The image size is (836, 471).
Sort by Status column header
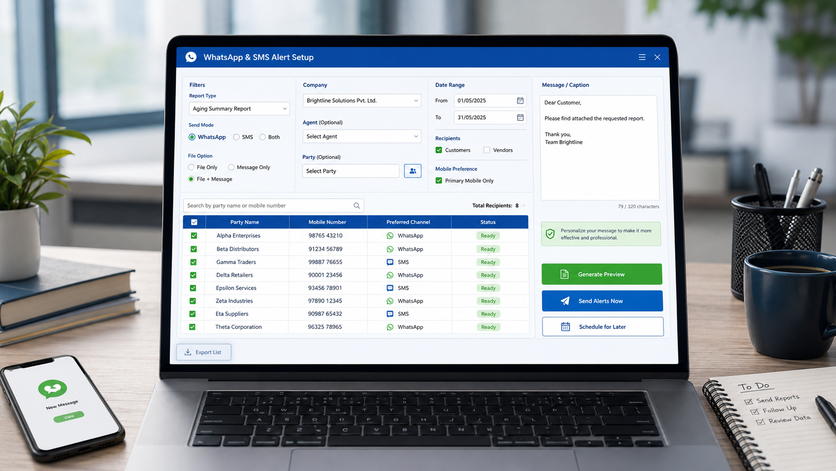pos(488,222)
